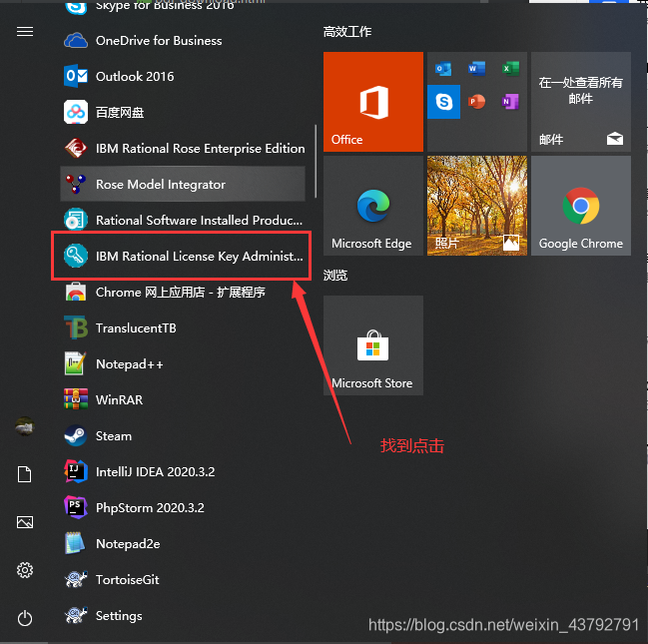648x644 pixels.
Task: Open the 照片 photos tile
Action: coord(477,206)
